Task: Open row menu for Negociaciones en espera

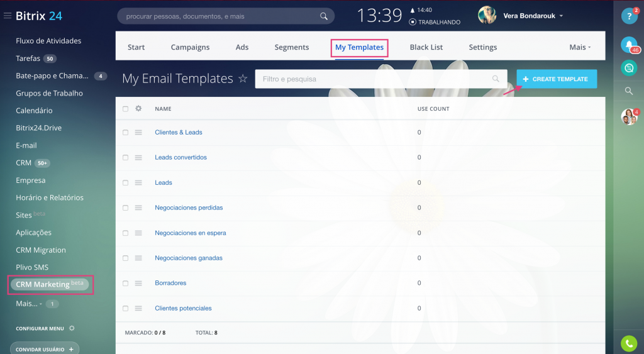Action: pos(138,233)
